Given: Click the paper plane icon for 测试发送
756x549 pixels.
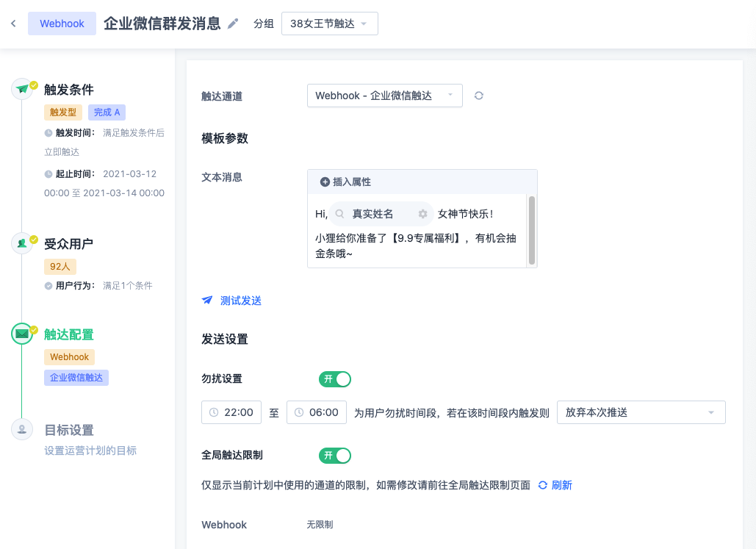Looking at the screenshot, I should click(x=207, y=300).
